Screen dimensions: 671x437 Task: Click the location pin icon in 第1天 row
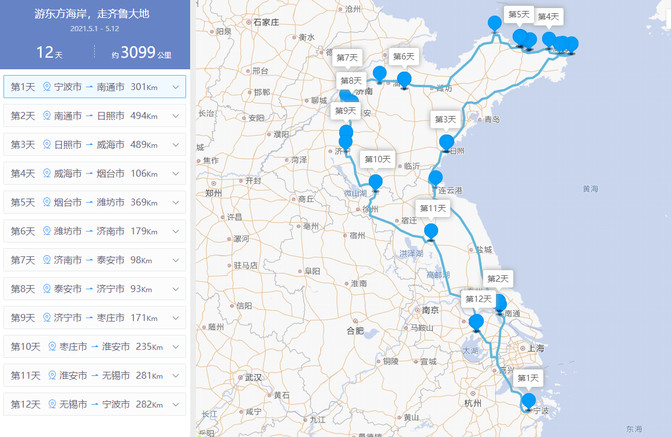tap(47, 87)
